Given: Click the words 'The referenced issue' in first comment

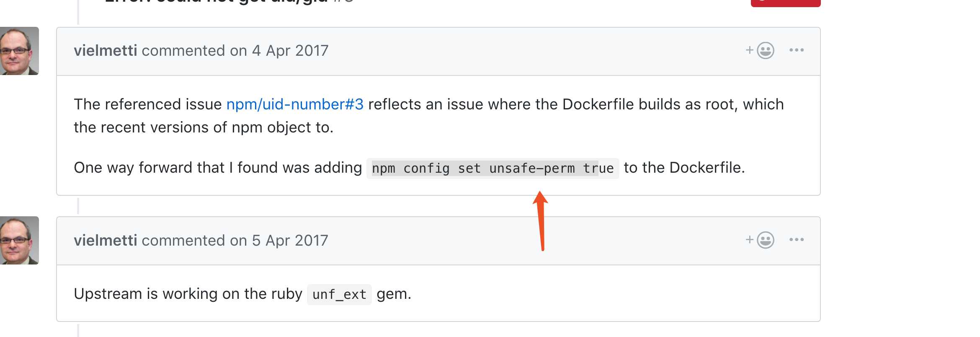Looking at the screenshot, I should 148,104.
